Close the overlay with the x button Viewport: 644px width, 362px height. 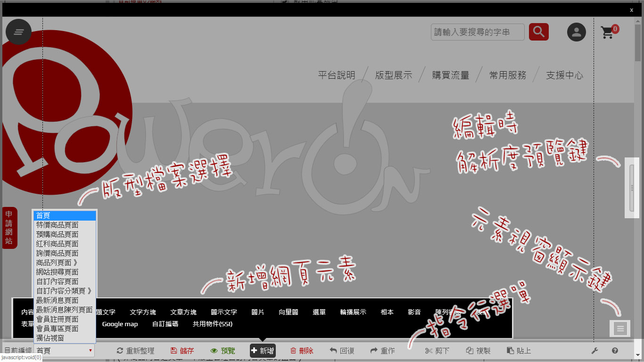pos(632,10)
